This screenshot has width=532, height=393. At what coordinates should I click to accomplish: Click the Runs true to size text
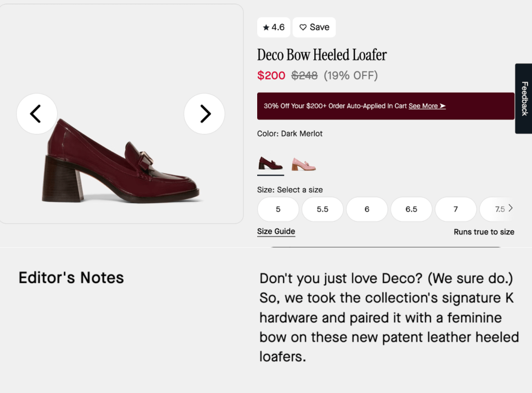tap(484, 232)
